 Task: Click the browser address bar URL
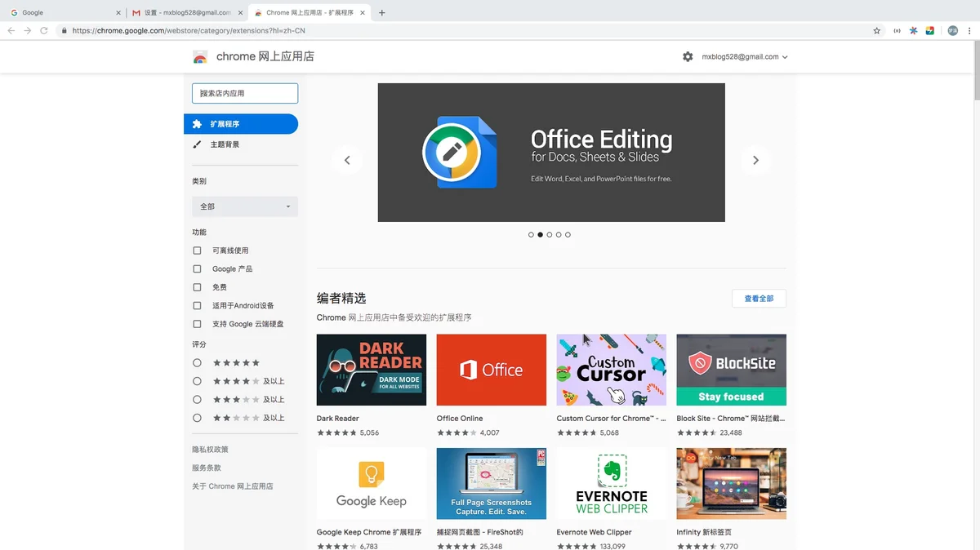coord(189,31)
